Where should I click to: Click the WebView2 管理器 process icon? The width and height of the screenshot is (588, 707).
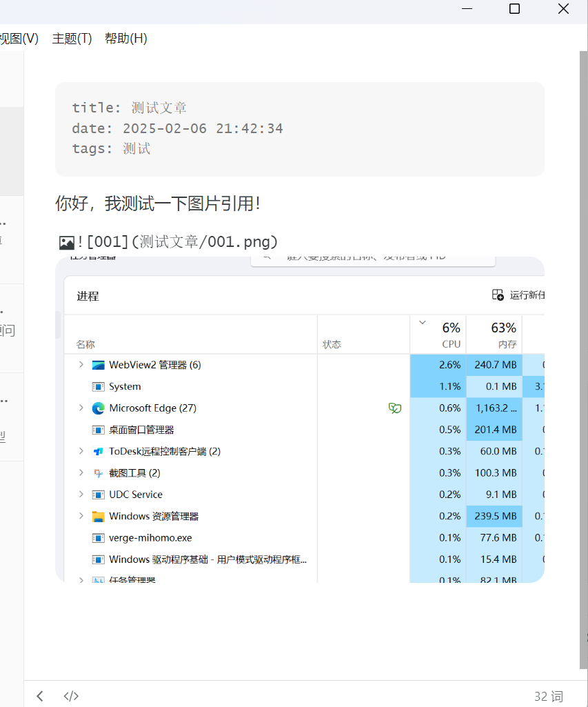(x=98, y=365)
